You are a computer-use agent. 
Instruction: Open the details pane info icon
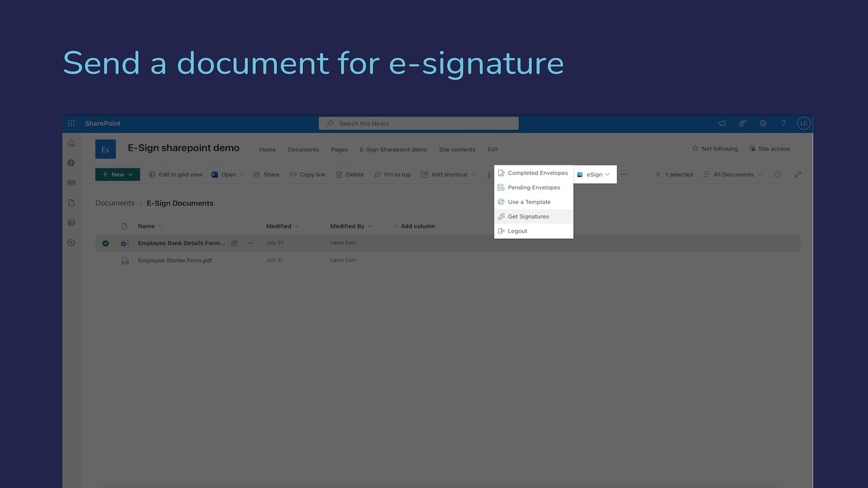pyautogui.click(x=777, y=174)
